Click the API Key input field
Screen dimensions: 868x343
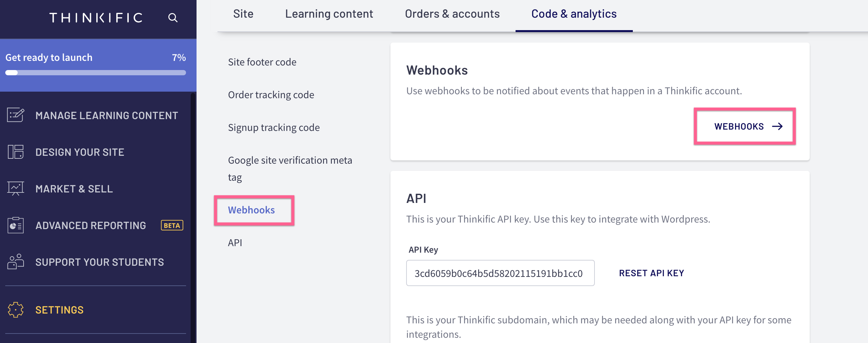500,273
